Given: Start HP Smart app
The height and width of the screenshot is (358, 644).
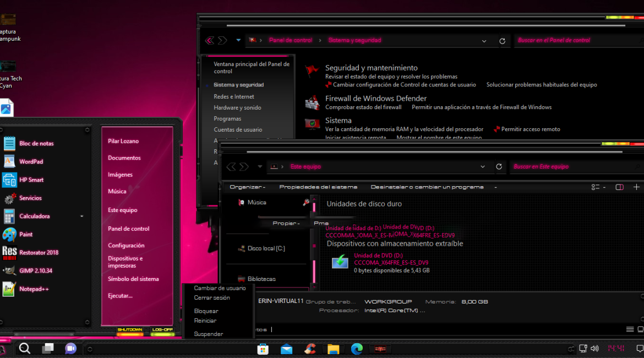Looking at the screenshot, I should [x=31, y=180].
